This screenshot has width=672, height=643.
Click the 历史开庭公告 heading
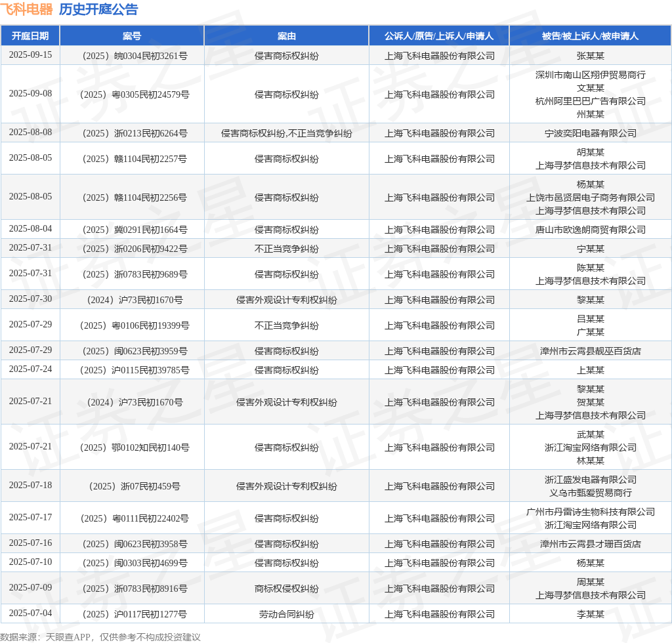click(98, 9)
